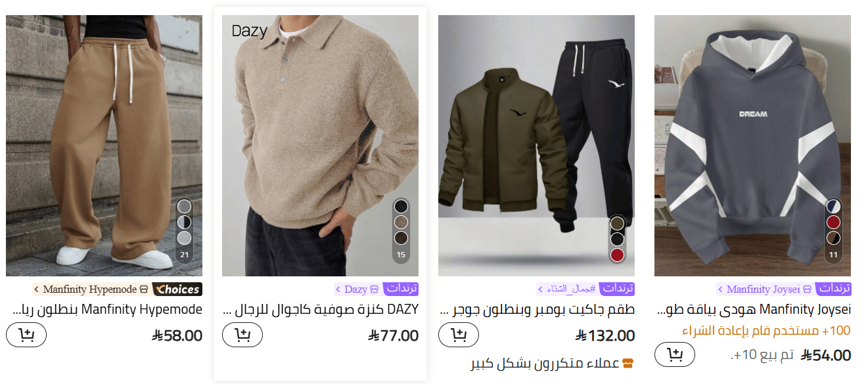Add the DAZY sweater to cart
Image resolution: width=868 pixels, height=384 pixels.
coord(242,335)
